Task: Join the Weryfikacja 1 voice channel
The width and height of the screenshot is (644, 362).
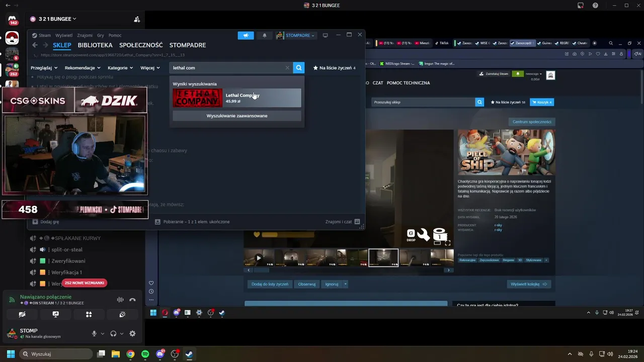Action: click(x=66, y=273)
